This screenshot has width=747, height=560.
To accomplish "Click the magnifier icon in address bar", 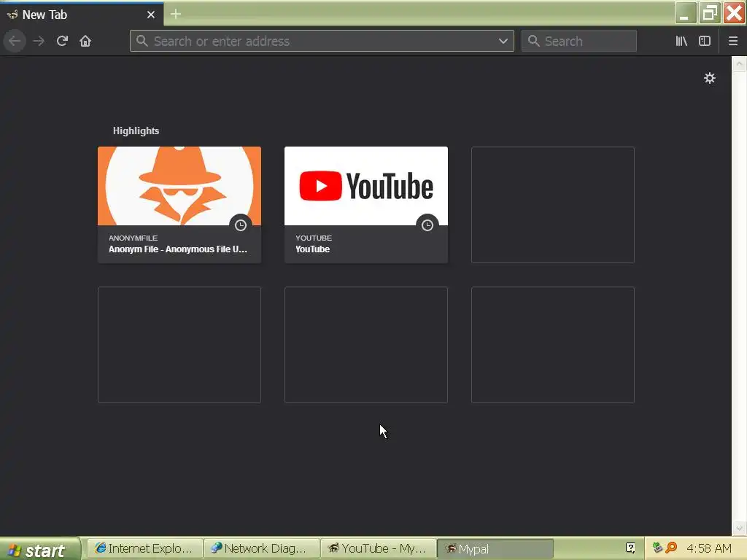I will [x=142, y=41].
